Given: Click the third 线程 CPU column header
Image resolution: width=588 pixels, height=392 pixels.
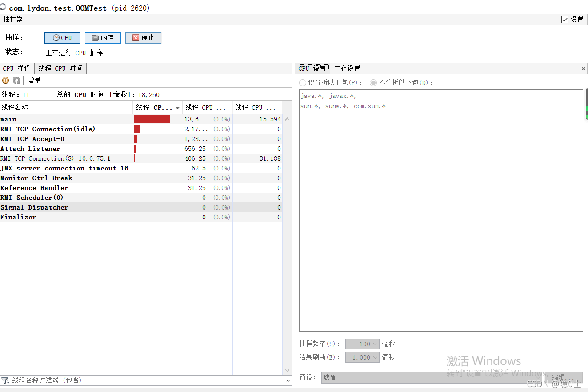Looking at the screenshot, I should point(257,108).
